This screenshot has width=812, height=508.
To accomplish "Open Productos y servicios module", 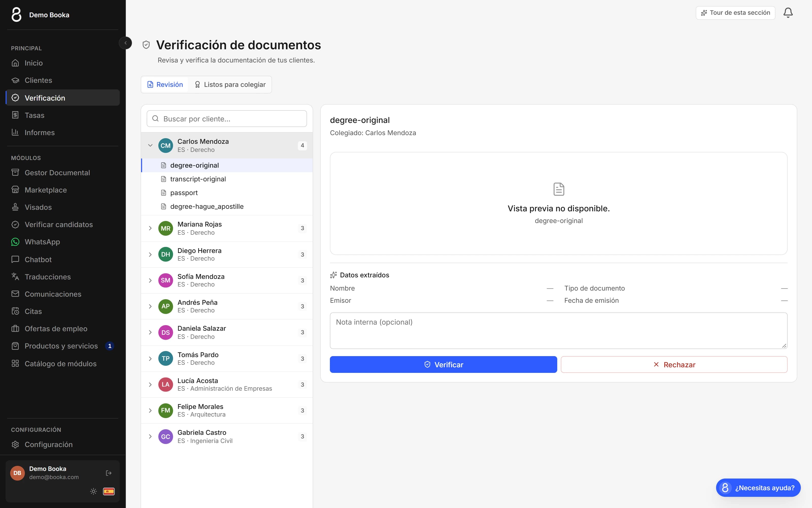I will pyautogui.click(x=63, y=346).
